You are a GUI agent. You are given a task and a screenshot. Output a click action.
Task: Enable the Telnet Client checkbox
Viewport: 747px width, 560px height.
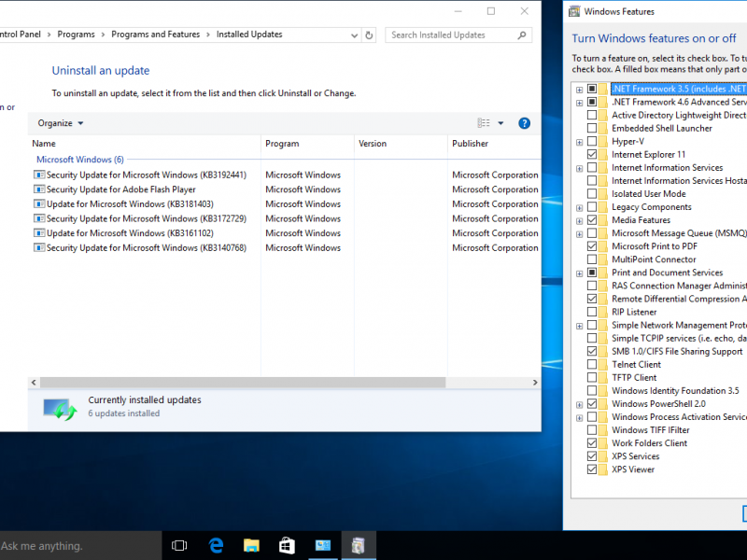tap(592, 364)
